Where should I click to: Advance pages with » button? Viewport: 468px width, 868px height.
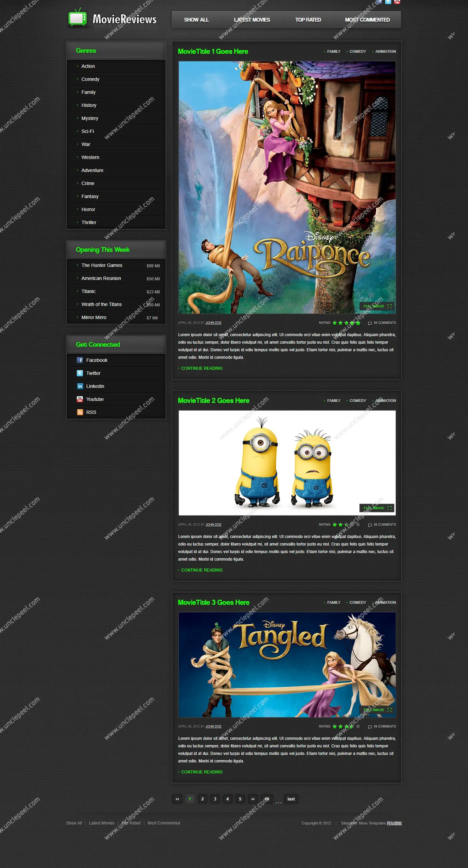(253, 799)
